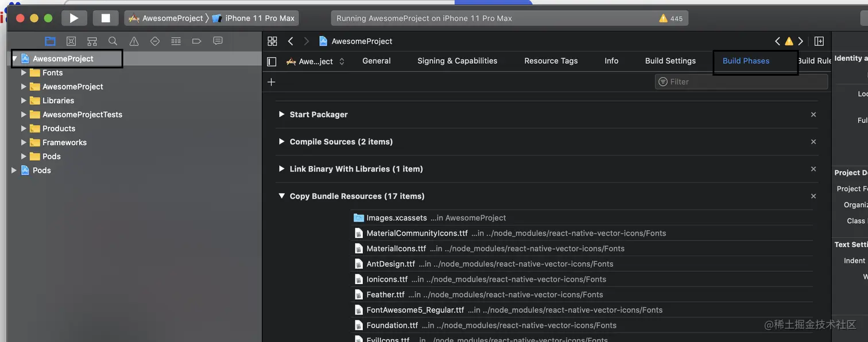Go back with the editor back arrow
868x342 pixels.
click(290, 41)
